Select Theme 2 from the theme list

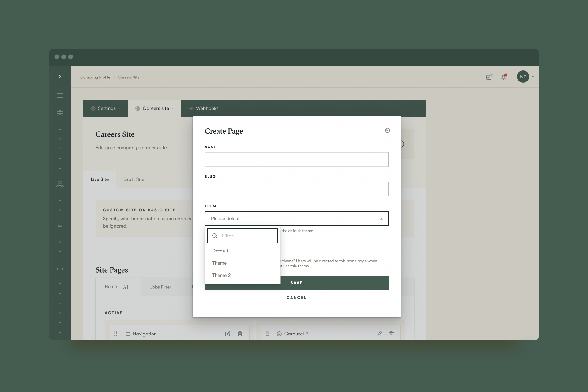click(221, 275)
